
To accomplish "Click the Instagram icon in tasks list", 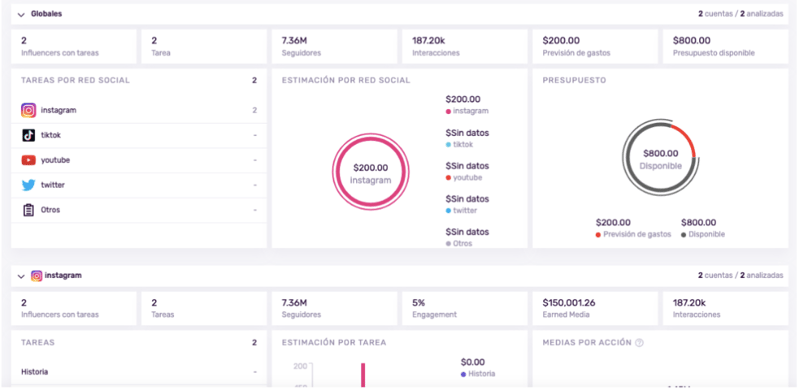I will click(29, 110).
